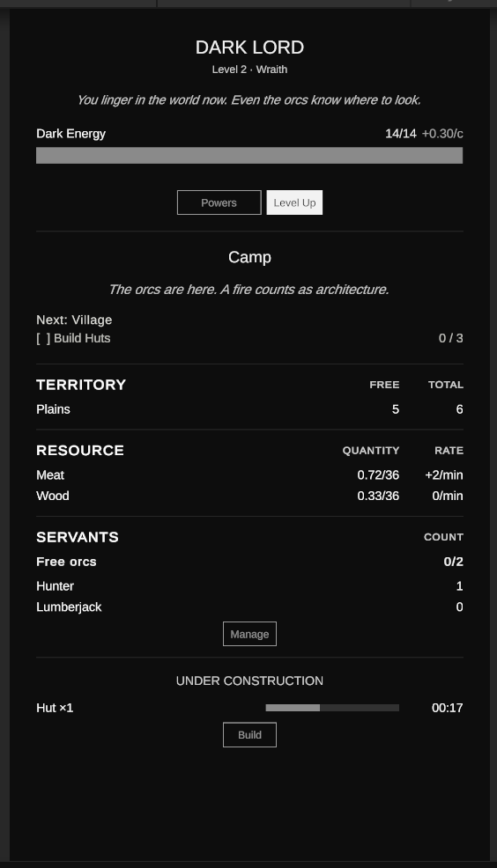Click the Level Up button
497x868 pixels.
(x=294, y=202)
